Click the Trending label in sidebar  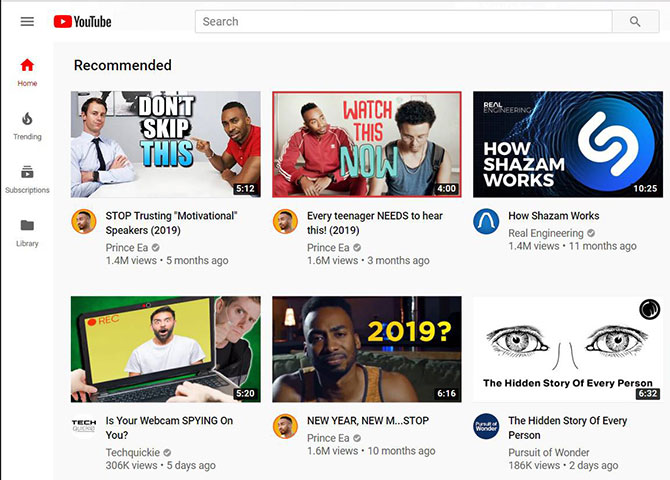27,137
